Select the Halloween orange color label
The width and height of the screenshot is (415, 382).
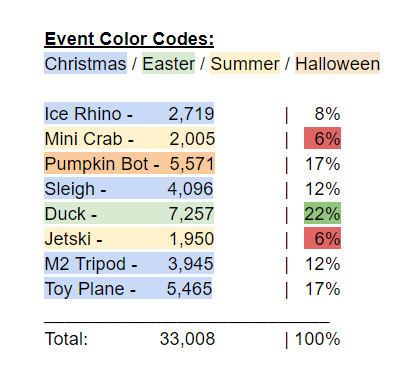[337, 63]
